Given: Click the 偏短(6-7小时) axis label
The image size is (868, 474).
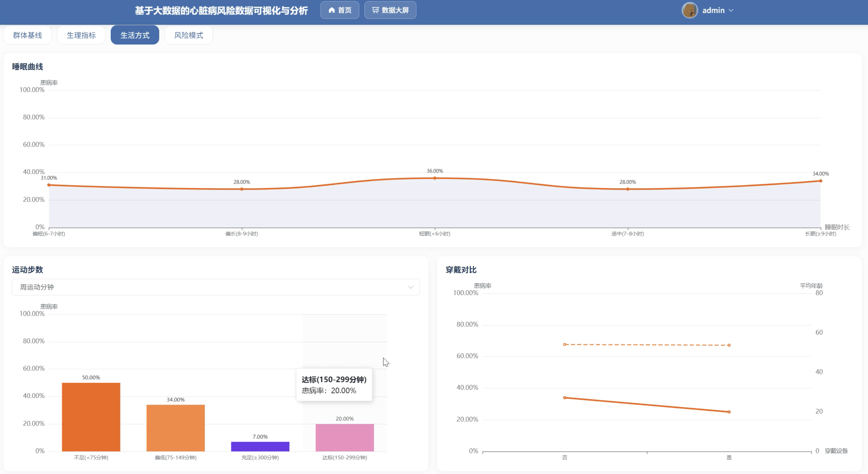Looking at the screenshot, I should click(x=49, y=234).
